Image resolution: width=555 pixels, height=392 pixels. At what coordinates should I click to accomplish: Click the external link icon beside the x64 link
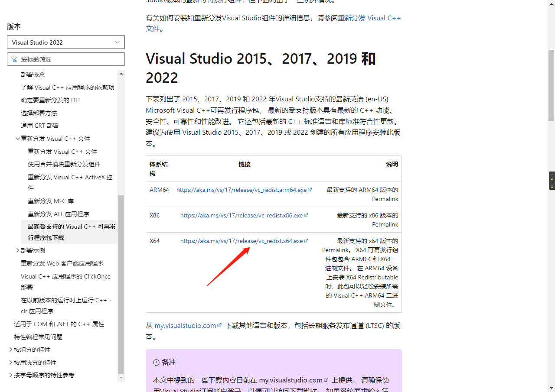tap(307, 240)
